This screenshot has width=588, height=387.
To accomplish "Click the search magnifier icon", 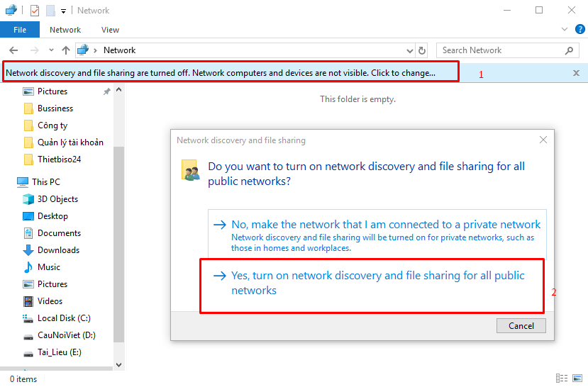I will tap(570, 50).
